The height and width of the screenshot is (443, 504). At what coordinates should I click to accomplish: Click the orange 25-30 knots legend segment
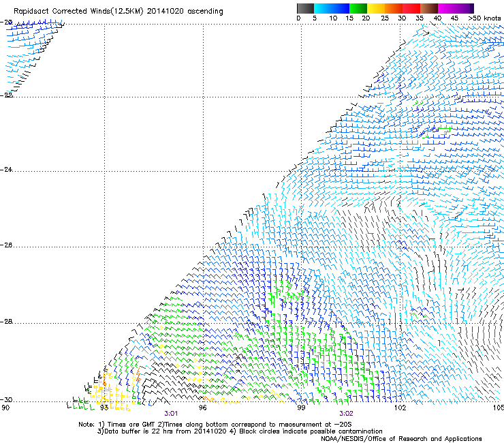394,8
